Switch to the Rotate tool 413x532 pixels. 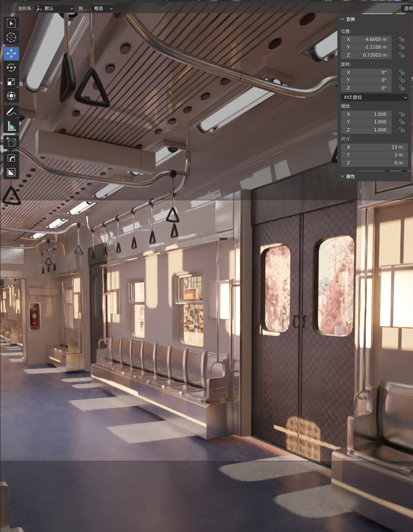[11, 68]
